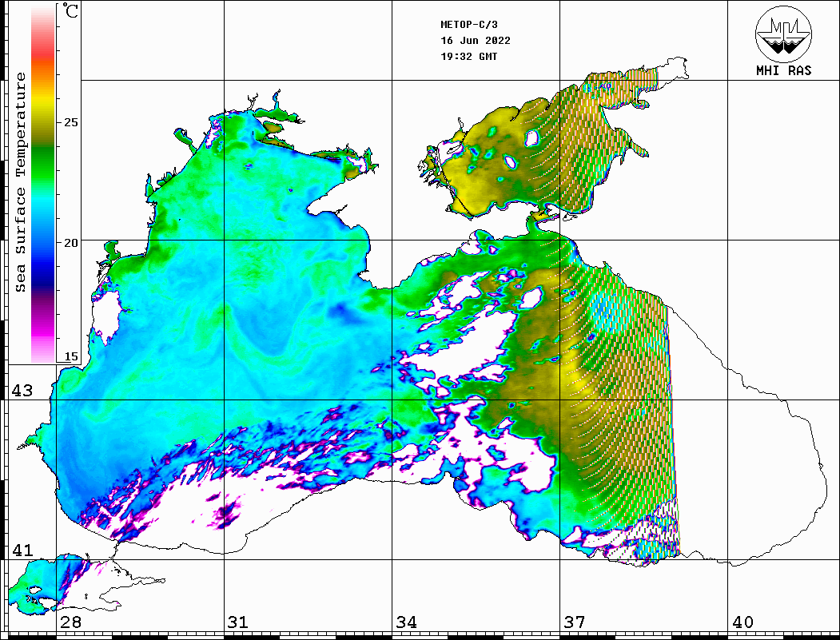
Task: Click the 'MHI RAS' label text
Action: pyautogui.click(x=783, y=70)
